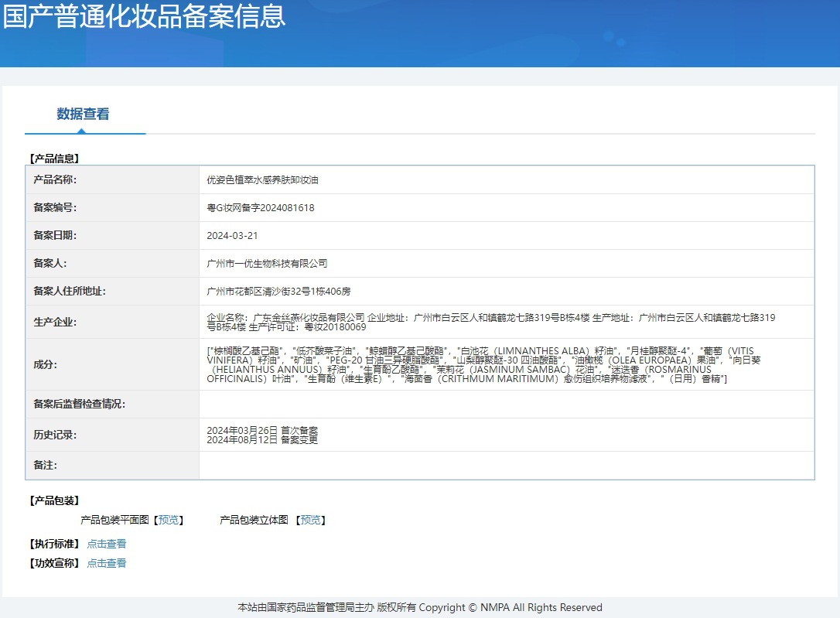Preview the 产品包装平面图 image link
The image size is (840, 618).
coord(169,520)
